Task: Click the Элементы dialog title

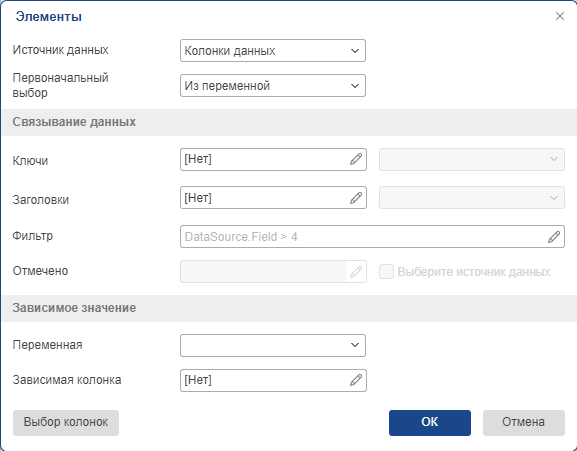Action: pos(49,17)
